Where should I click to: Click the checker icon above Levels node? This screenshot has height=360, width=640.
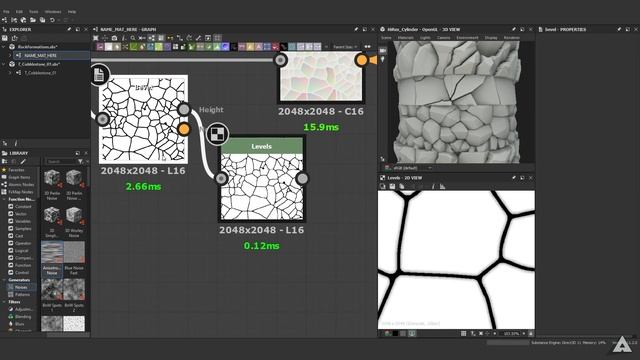point(217,134)
